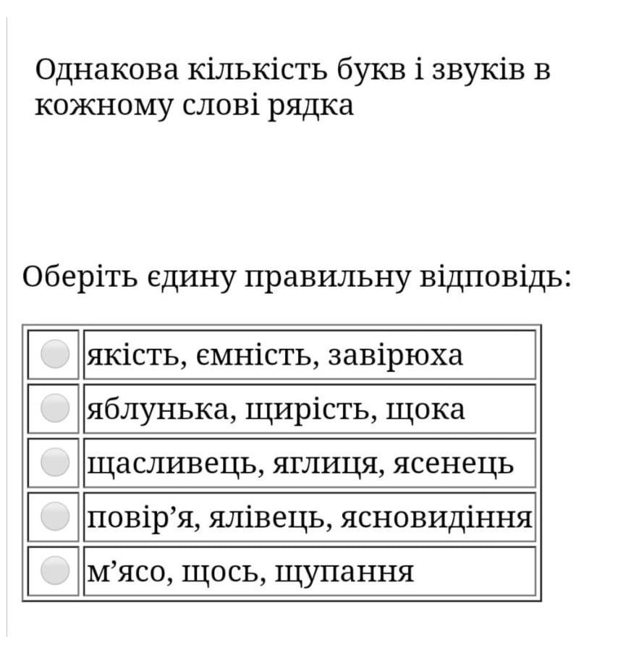Image resolution: width=644 pixels, height=664 pixels.
Task: Click the word завірюха in first answer
Action: tap(396, 356)
